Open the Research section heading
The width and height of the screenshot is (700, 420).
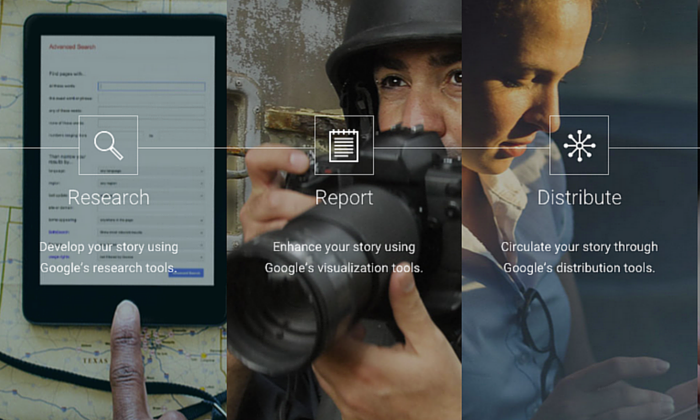pos(108,197)
